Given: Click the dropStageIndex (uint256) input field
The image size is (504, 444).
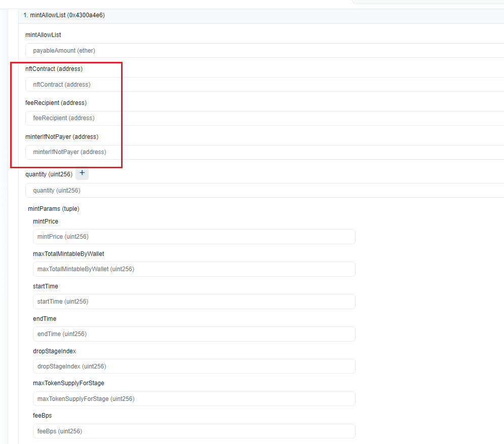Looking at the screenshot, I should click(193, 366).
